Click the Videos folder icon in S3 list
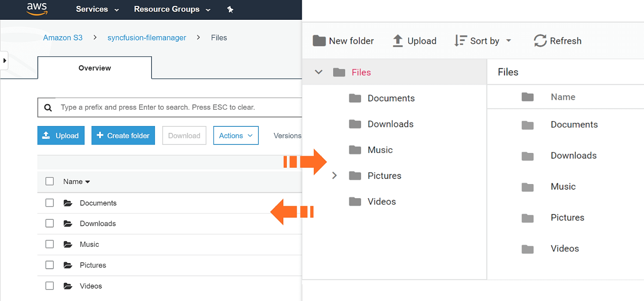The width and height of the screenshot is (644, 301). click(x=68, y=286)
